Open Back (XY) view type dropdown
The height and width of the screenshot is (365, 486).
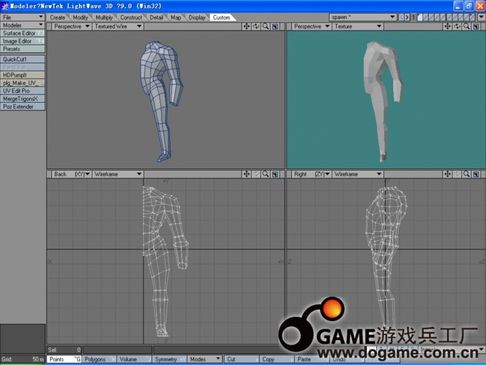pos(72,174)
